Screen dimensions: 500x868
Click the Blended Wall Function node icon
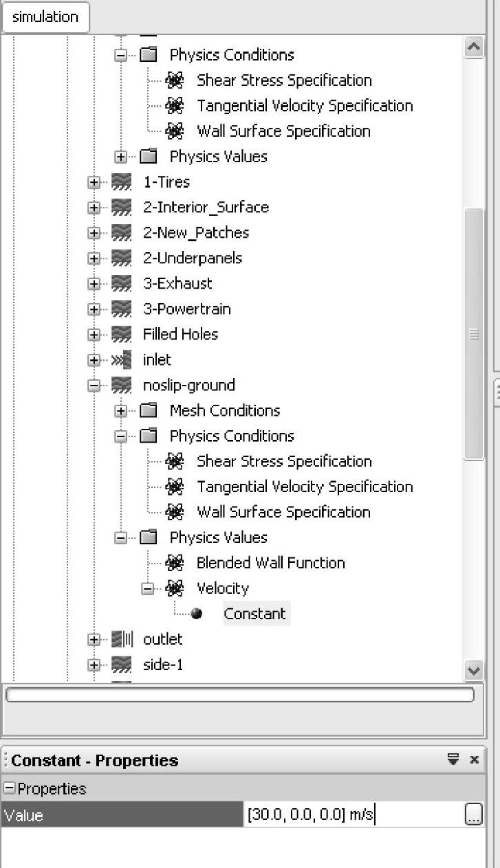pyautogui.click(x=175, y=563)
